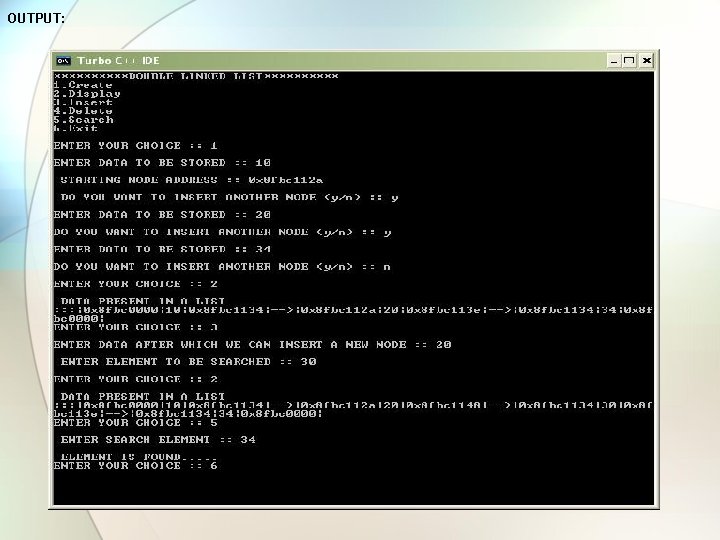Click the 'OUTPUT:' label above the window
The width and height of the screenshot is (720, 540).
(x=36, y=18)
